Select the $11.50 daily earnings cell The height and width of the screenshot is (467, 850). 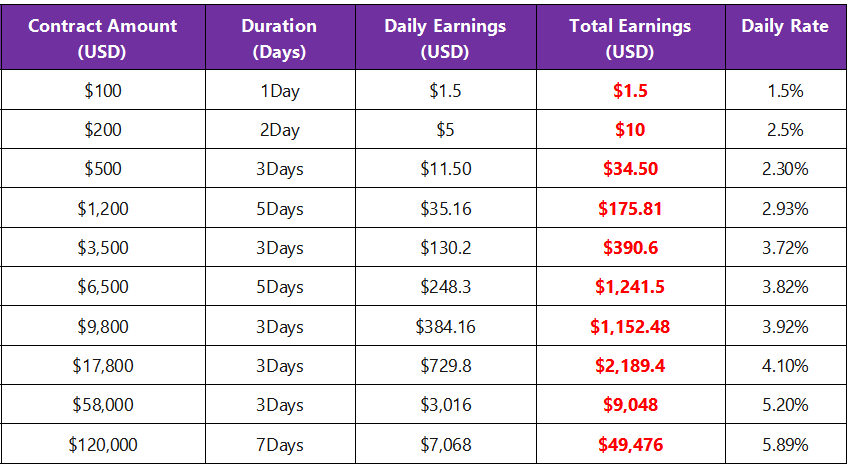tap(445, 169)
